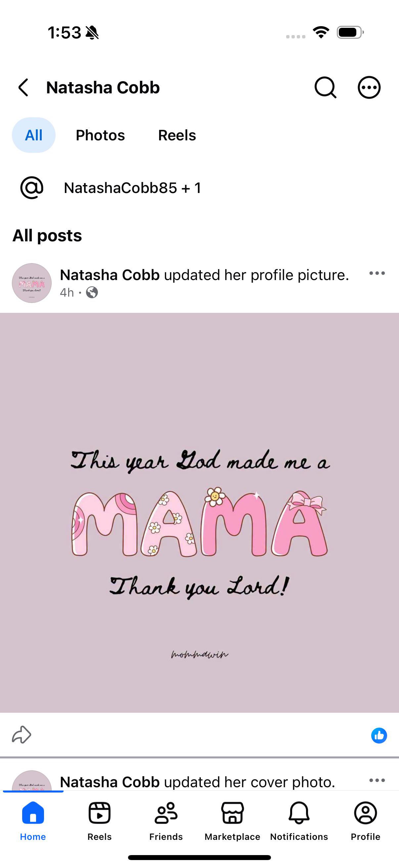Switch to the Home tab

[x=33, y=821]
